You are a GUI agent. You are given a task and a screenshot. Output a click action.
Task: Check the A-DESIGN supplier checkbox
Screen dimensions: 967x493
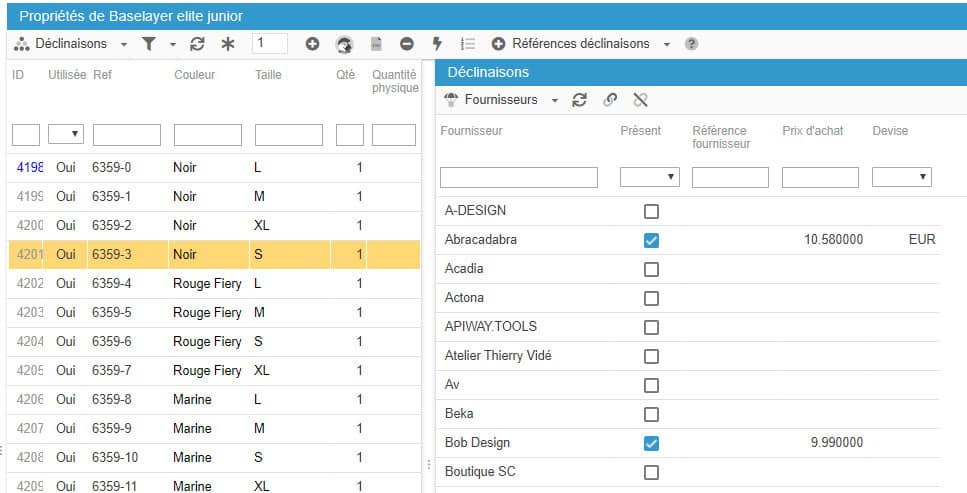(x=651, y=211)
